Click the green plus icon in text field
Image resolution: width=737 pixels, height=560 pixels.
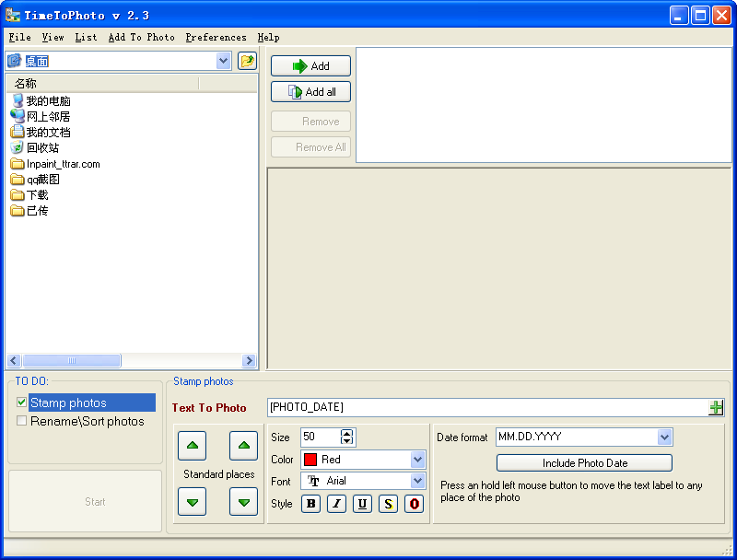[x=716, y=407]
